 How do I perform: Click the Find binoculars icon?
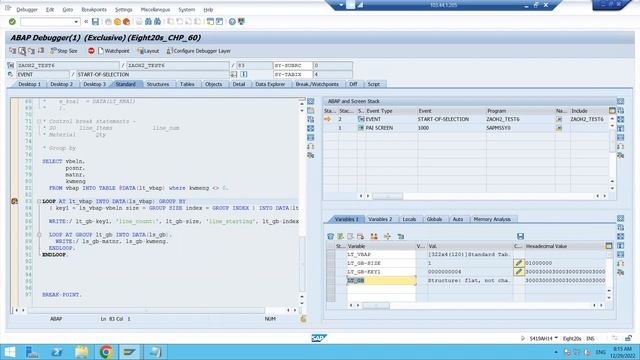(148, 22)
